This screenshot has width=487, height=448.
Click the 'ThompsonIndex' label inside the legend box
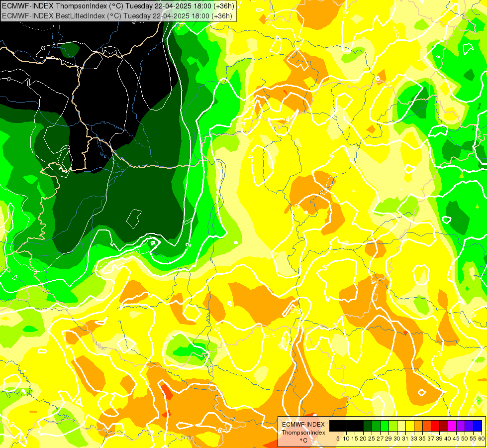[x=303, y=433]
